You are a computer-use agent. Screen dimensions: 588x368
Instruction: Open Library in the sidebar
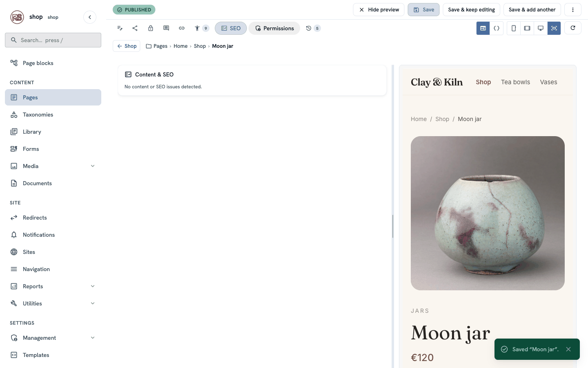pyautogui.click(x=53, y=132)
